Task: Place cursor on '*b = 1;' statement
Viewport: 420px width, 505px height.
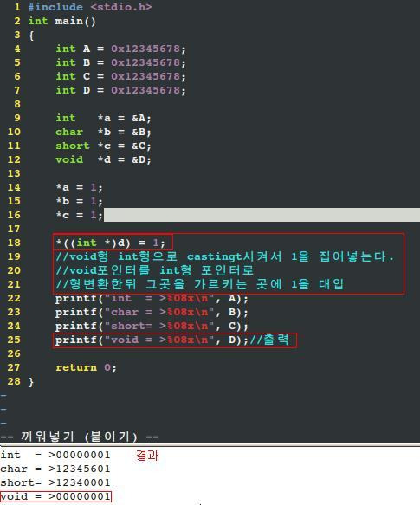Action: coord(79,201)
